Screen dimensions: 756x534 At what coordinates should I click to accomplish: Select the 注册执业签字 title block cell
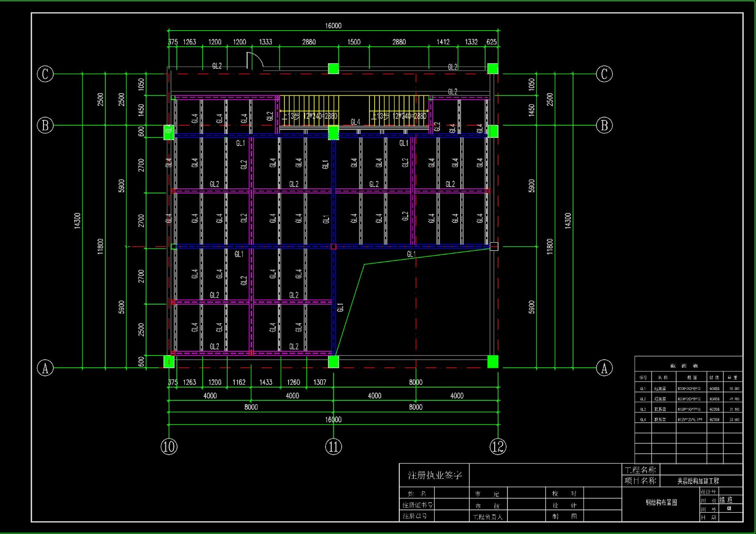435,475
